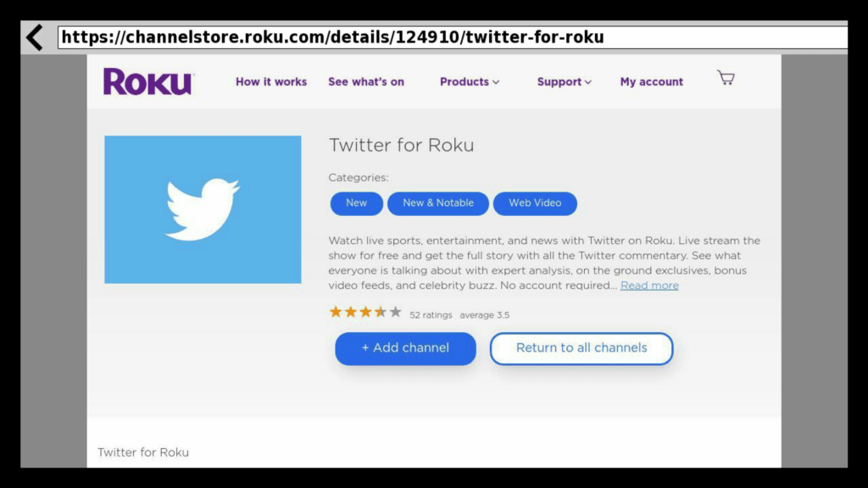This screenshot has width=868, height=488.
Task: Open the How it works page
Action: point(271,82)
